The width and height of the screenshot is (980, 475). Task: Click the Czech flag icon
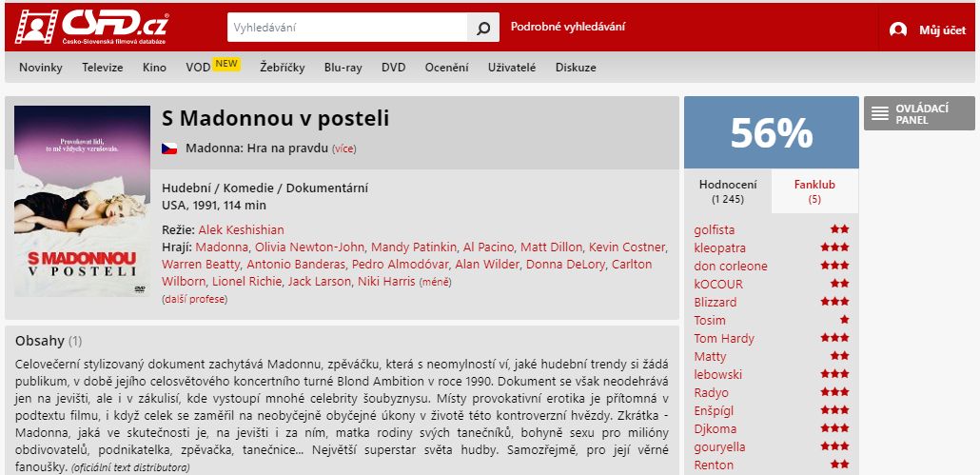[x=169, y=148]
